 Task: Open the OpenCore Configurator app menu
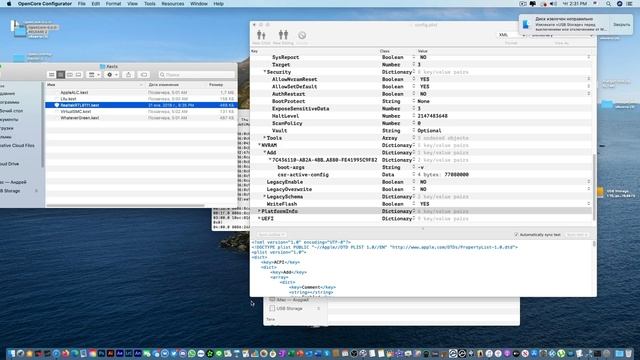(45, 4)
